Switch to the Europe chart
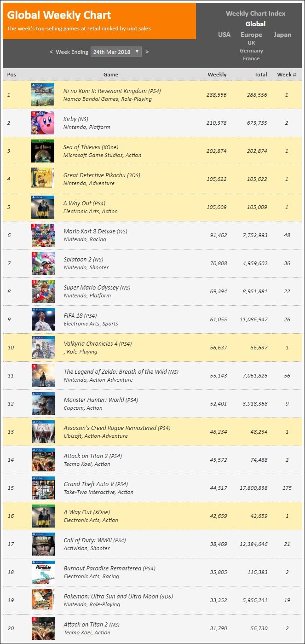 point(251,35)
